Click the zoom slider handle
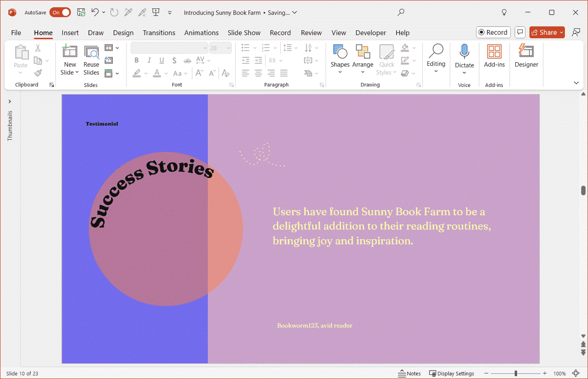Screen dimensions: 588x379 (x=515, y=373)
